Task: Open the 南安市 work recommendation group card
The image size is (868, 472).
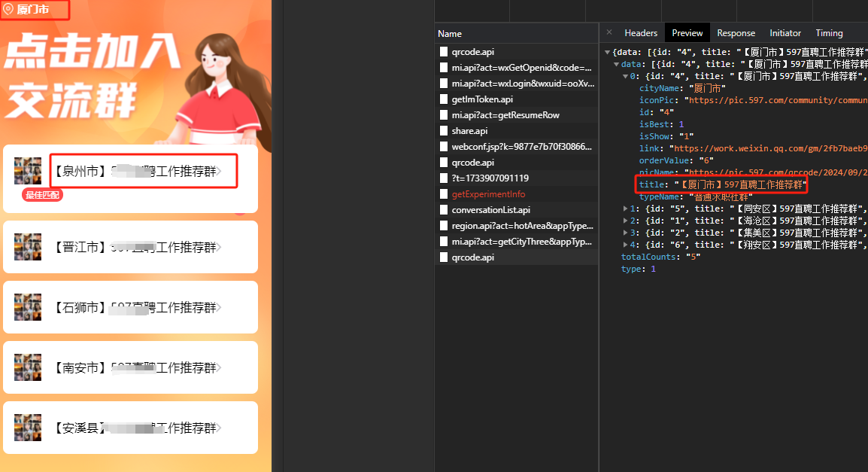Action: pyautogui.click(x=131, y=367)
